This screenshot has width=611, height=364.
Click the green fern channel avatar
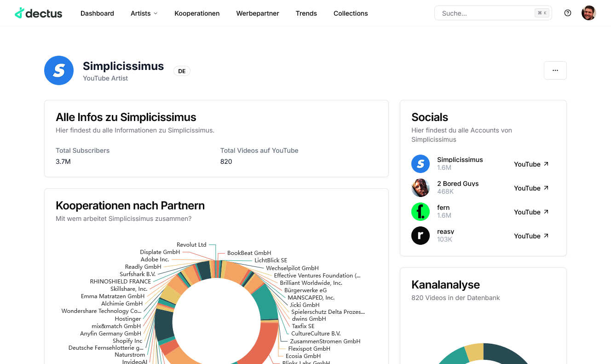[x=420, y=212]
